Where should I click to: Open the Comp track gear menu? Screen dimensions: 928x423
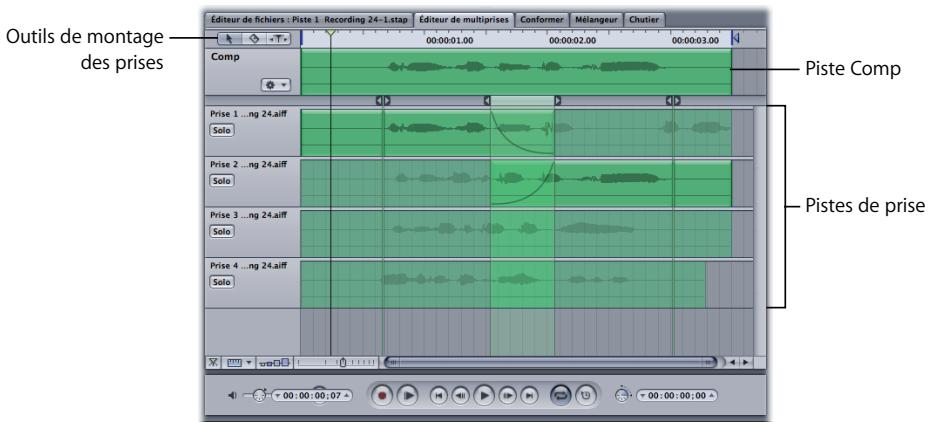tap(276, 85)
